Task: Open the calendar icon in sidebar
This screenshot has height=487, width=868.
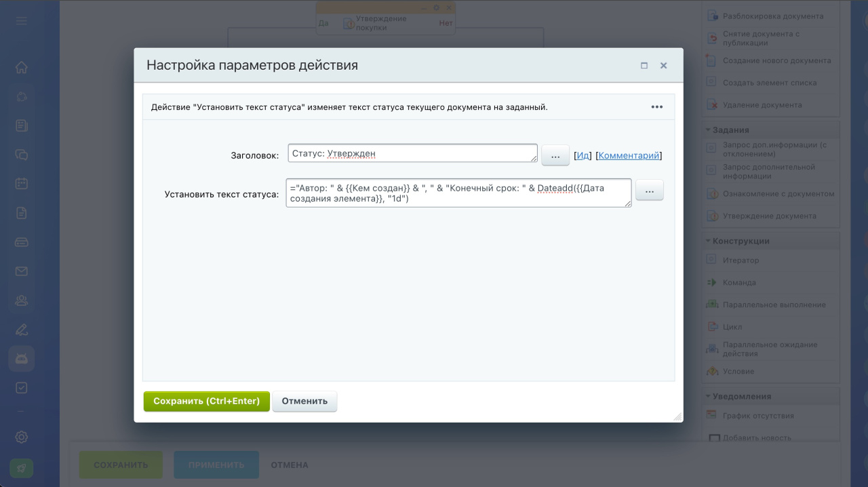Action: coord(22,183)
